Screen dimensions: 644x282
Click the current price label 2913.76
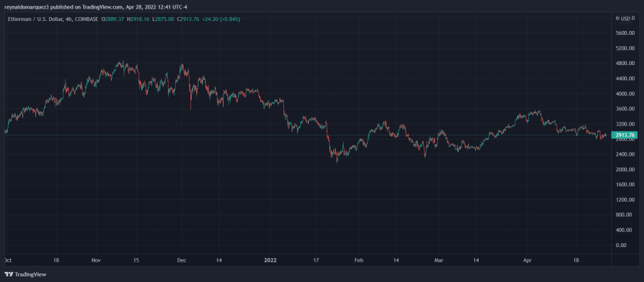623,135
